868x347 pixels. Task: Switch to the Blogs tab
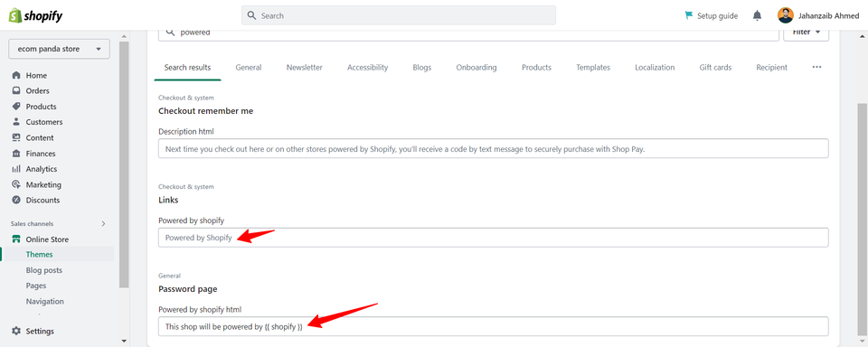coord(422,68)
